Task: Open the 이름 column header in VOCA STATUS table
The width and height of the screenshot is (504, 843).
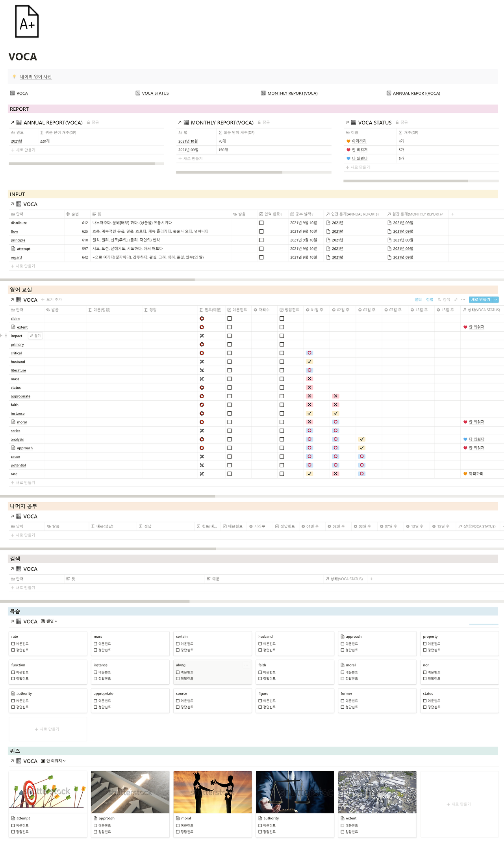Action: pyautogui.click(x=370, y=132)
